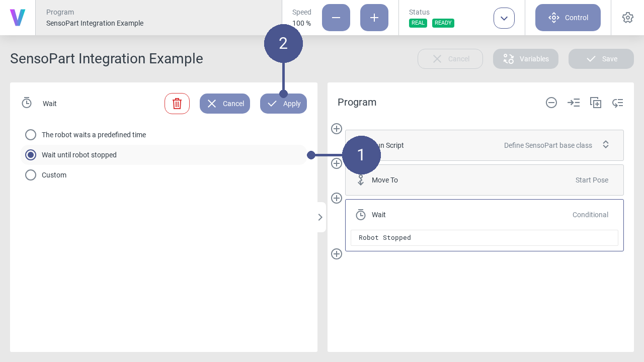The image size is (644, 362).
Task: Collapse the left editor panel chevron
Action: point(320,217)
